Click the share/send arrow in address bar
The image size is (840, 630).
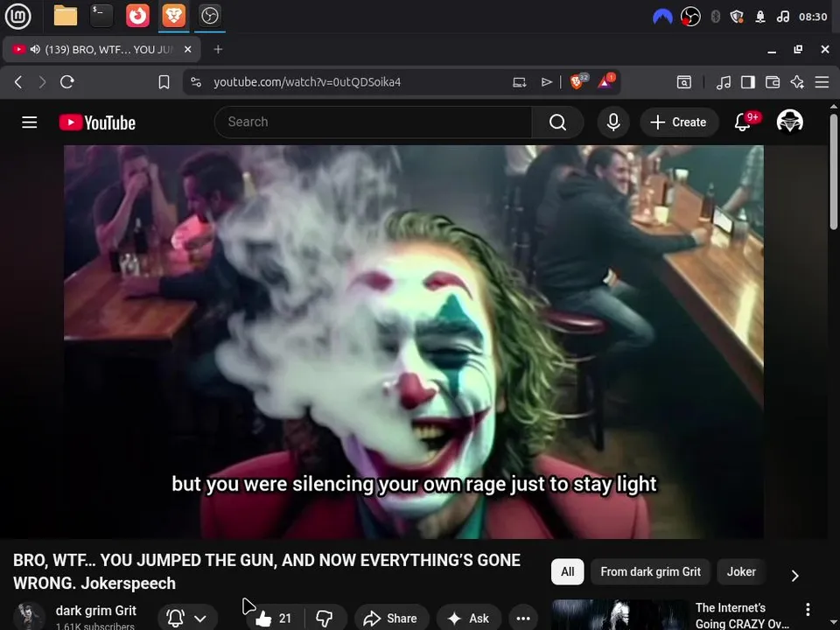pos(546,82)
